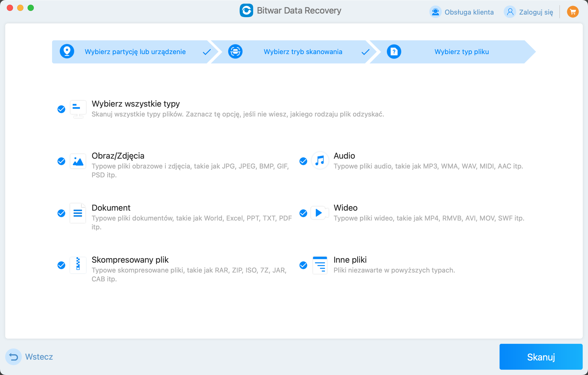The image size is (588, 375).
Task: Toggle the Audio file type checkbox
Action: [303, 161]
